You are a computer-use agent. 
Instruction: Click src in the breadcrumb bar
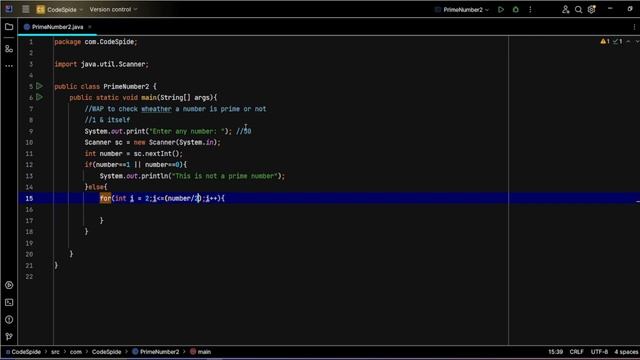click(55, 352)
